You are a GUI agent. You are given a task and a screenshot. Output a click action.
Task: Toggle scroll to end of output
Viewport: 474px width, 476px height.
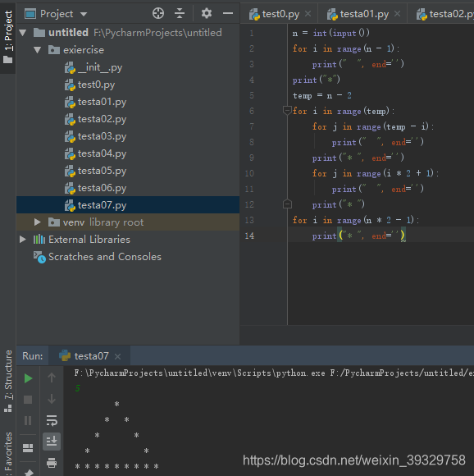pos(52,441)
